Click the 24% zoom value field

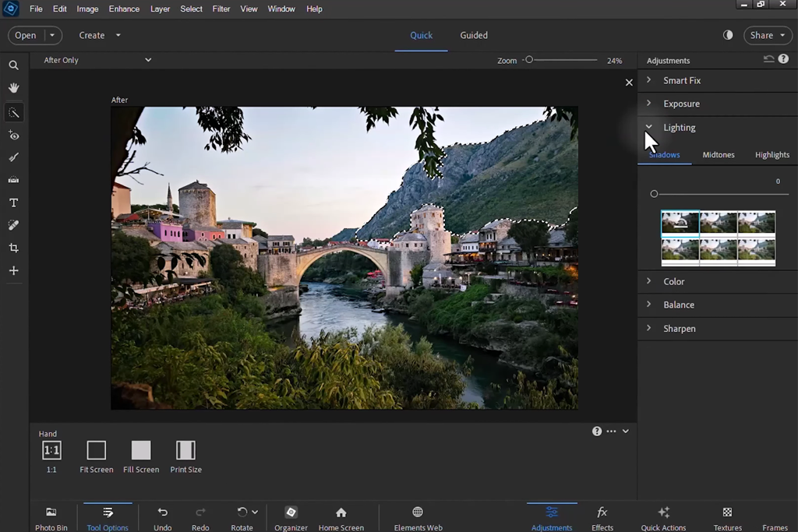point(614,61)
